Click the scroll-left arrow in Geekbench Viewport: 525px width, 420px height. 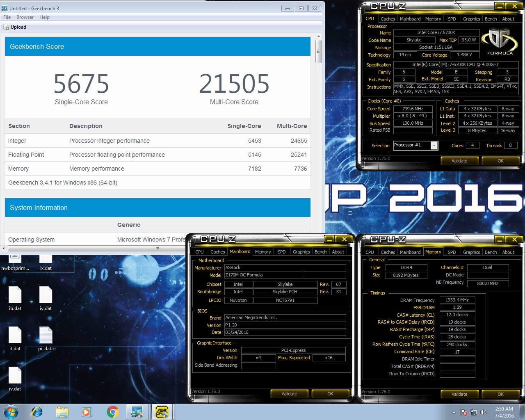click(x=4, y=248)
